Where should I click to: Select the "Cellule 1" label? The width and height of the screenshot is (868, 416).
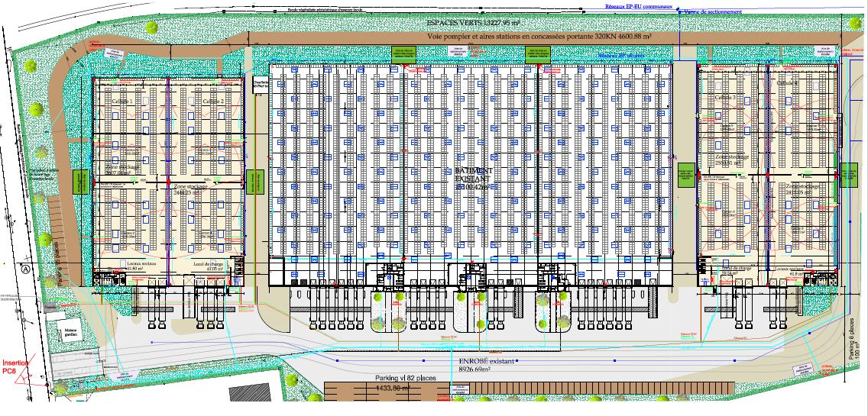(x=122, y=102)
